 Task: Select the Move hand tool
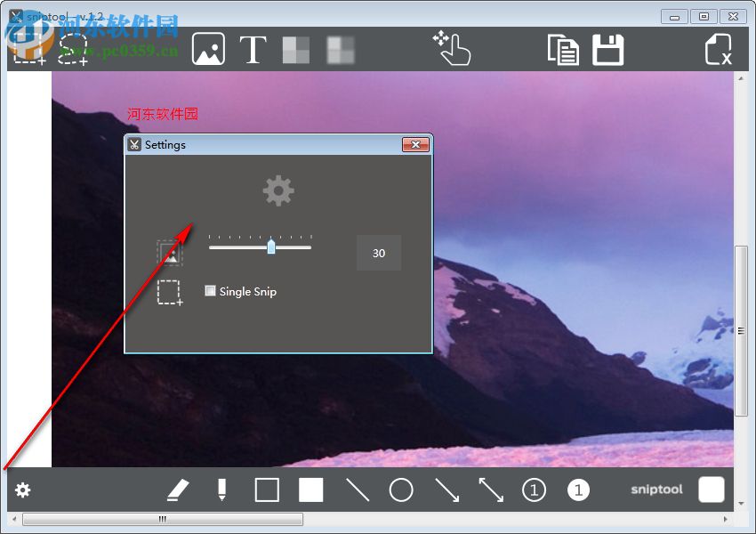[x=454, y=49]
